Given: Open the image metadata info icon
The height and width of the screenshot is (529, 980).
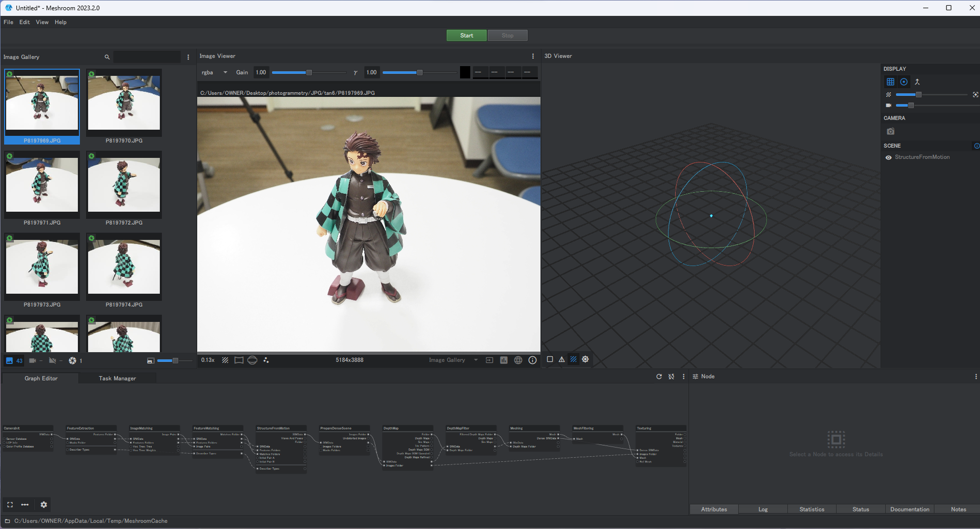Looking at the screenshot, I should (x=532, y=360).
